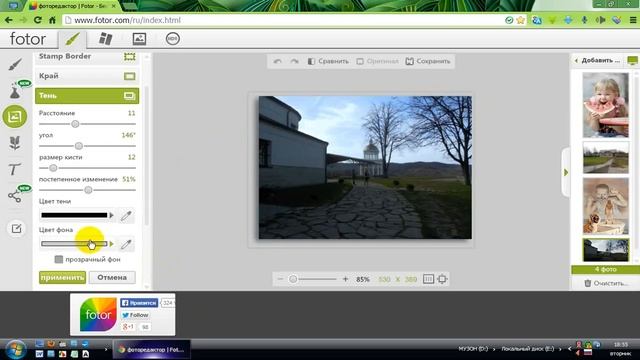Open the Windows Start button

pyautogui.click(x=16, y=350)
